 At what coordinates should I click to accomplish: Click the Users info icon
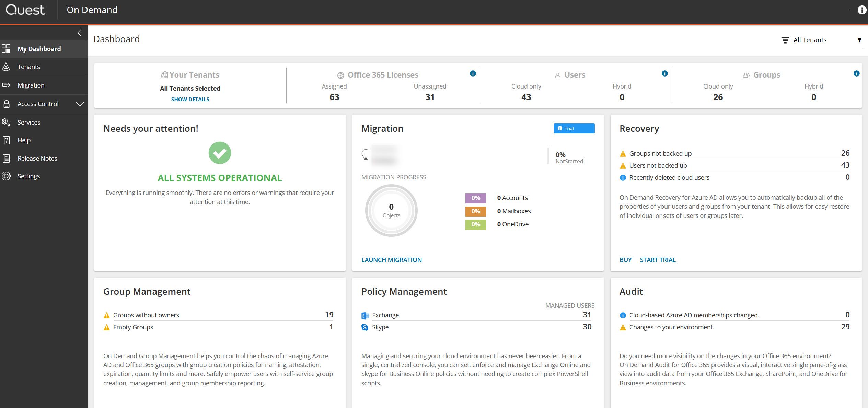pos(664,73)
